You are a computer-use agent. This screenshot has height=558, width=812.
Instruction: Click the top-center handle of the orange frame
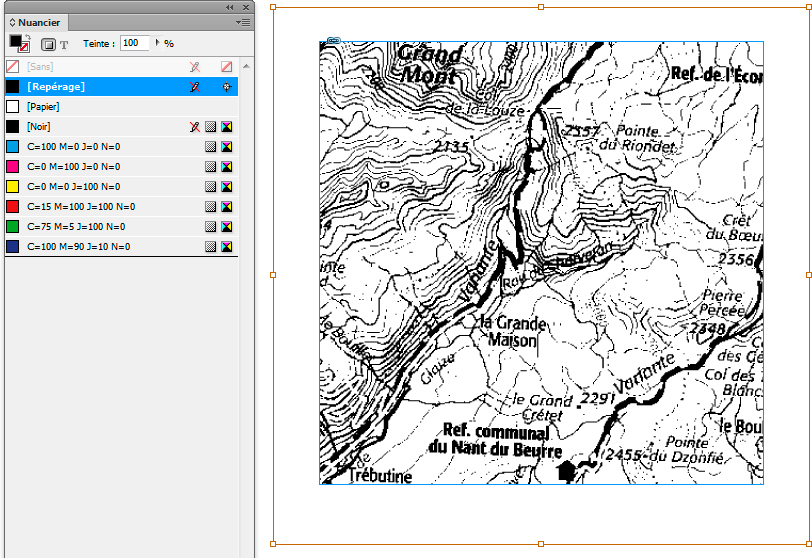click(x=541, y=7)
